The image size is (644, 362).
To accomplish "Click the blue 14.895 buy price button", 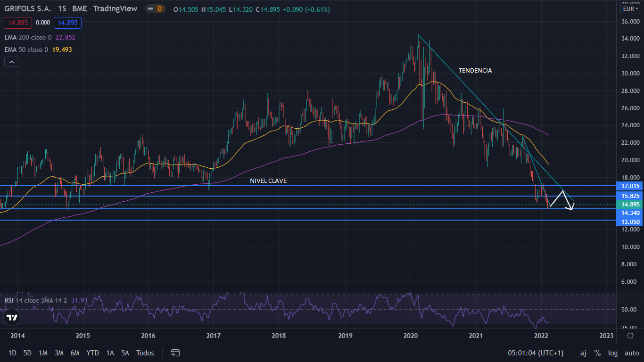I will tap(67, 23).
